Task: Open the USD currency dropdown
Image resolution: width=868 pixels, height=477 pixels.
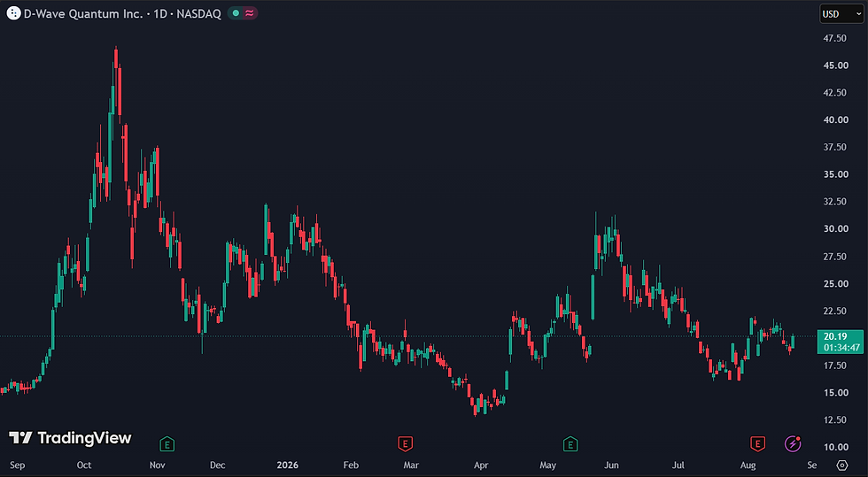Action: coord(841,14)
